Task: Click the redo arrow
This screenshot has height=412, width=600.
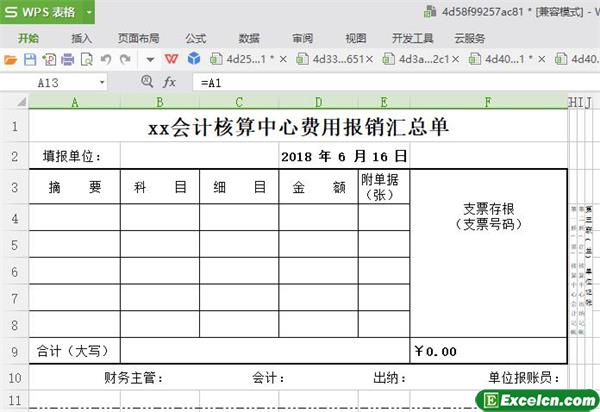Action: [x=125, y=59]
